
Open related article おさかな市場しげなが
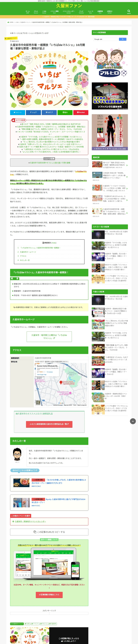49,483
